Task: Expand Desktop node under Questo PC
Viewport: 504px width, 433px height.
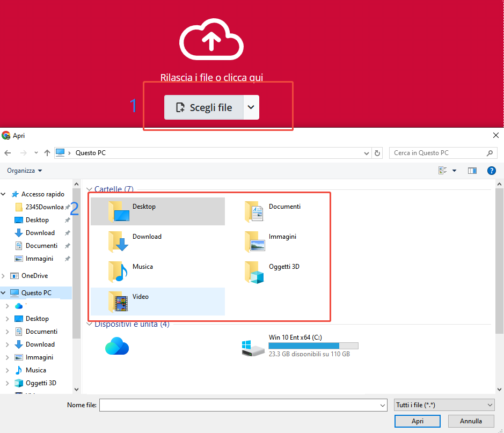Action: pyautogui.click(x=7, y=319)
